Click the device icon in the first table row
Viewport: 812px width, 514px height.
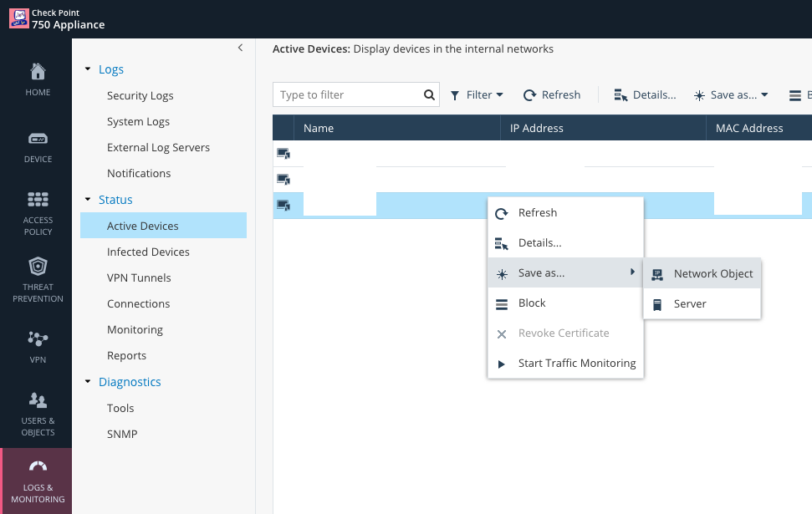pos(283,153)
